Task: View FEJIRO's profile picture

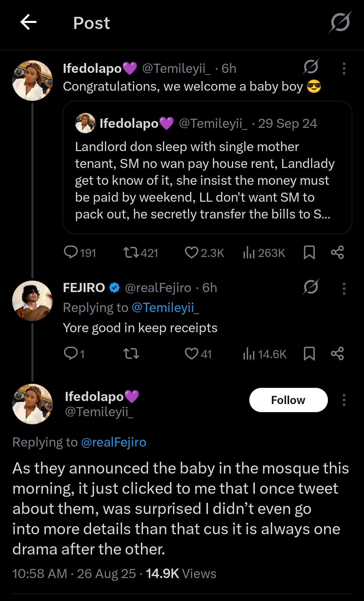Action: [x=32, y=300]
